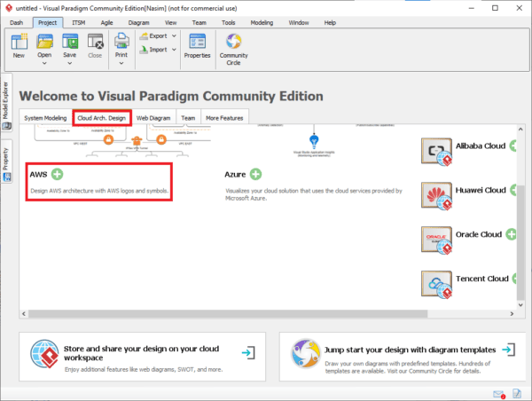Open the View menu tab
The width and height of the screenshot is (532, 401).
(170, 23)
